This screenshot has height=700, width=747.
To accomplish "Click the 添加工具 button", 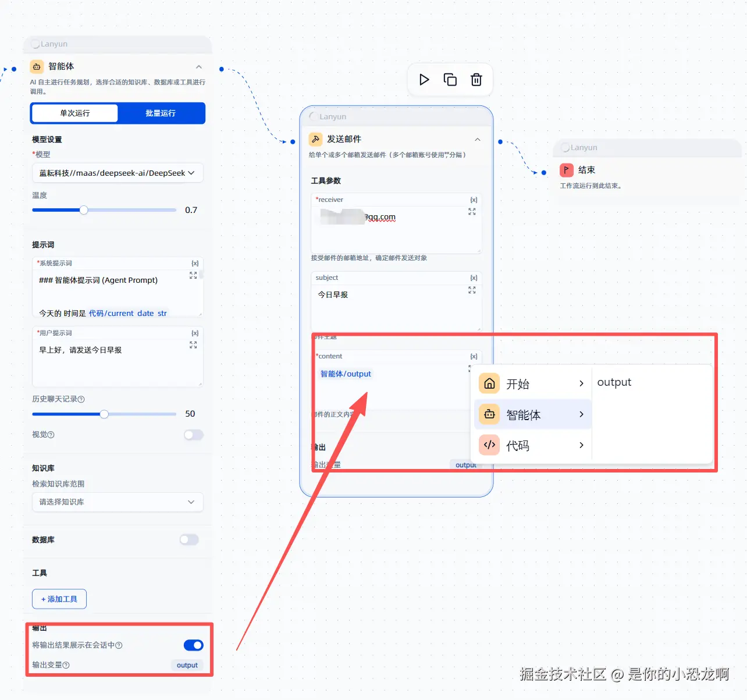I will pos(59,599).
